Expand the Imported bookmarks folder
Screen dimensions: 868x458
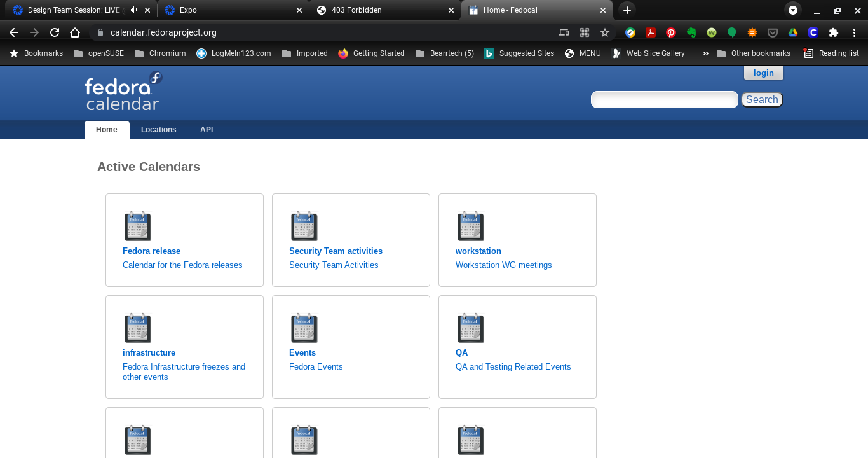(304, 53)
